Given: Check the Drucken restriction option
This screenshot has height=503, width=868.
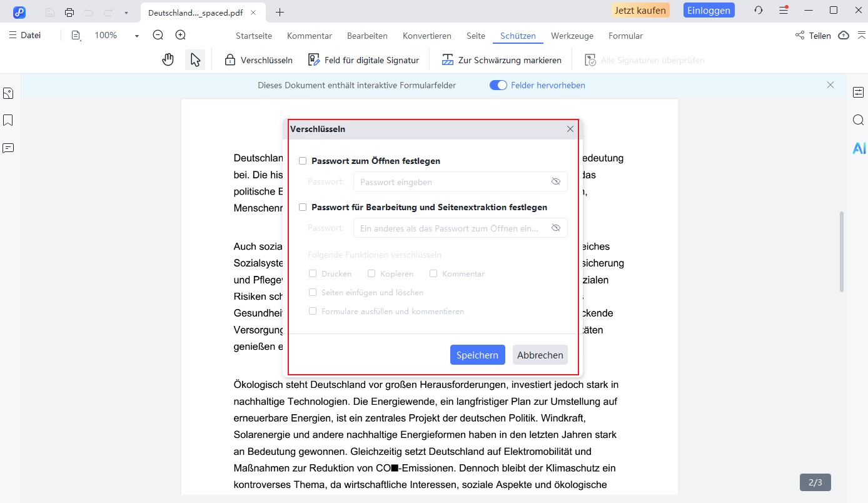Looking at the screenshot, I should [313, 273].
